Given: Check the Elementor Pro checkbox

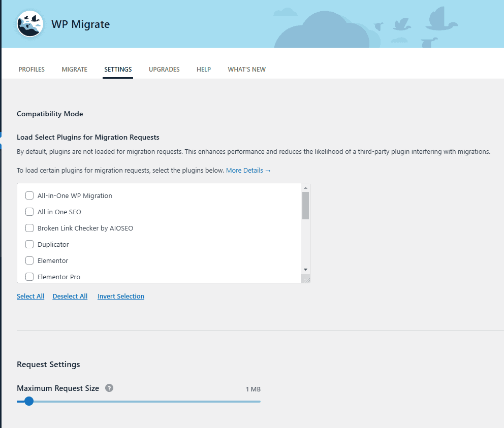Looking at the screenshot, I should tap(29, 277).
